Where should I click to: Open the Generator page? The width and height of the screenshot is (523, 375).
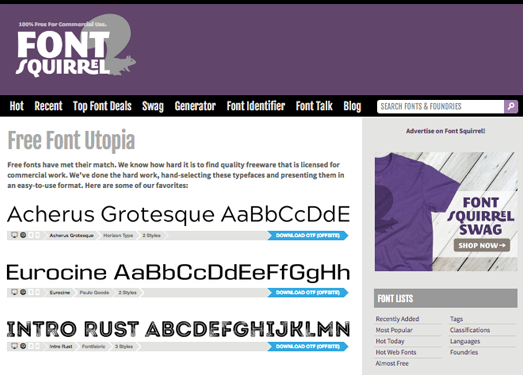point(195,106)
